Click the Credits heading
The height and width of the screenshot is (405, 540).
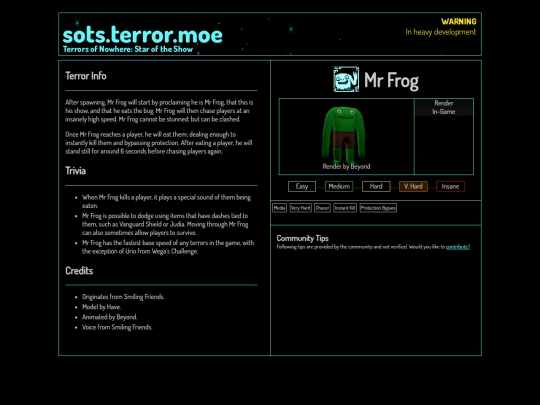[x=79, y=271]
